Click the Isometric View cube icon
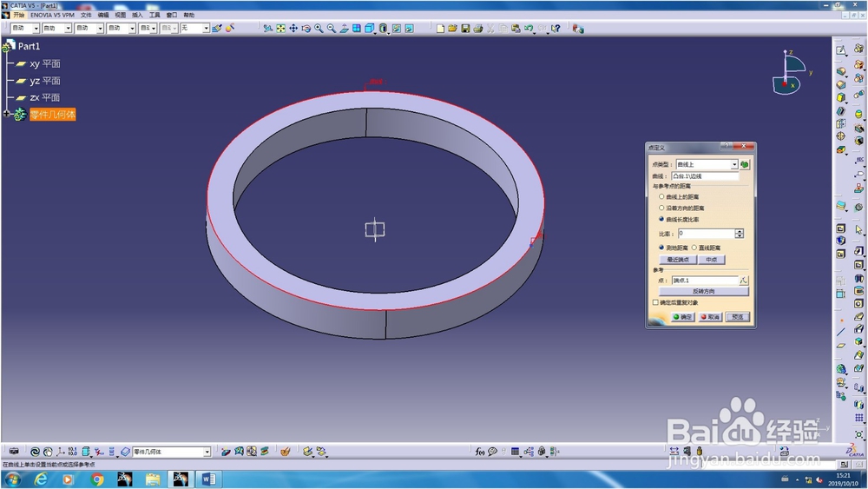Viewport: 868px width, 489px height. point(370,29)
